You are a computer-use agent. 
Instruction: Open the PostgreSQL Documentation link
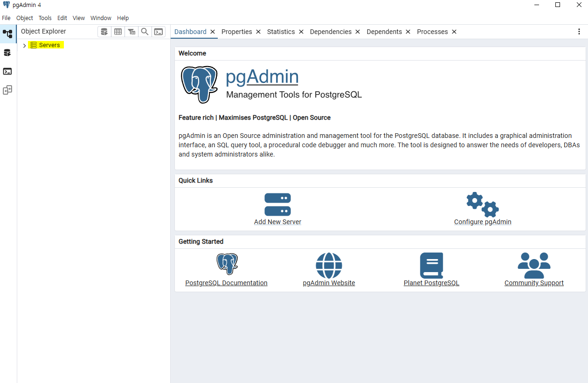pyautogui.click(x=226, y=283)
